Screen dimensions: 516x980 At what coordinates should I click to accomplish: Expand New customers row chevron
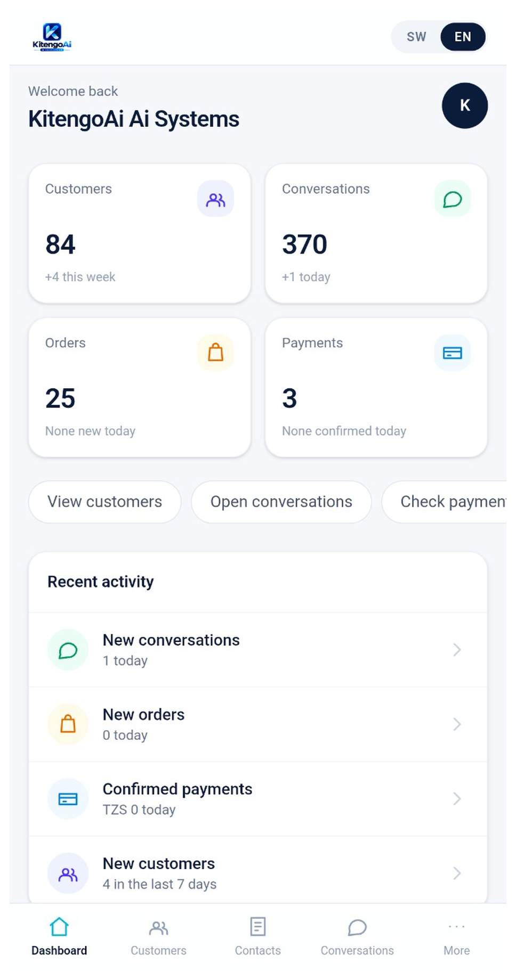pos(457,873)
